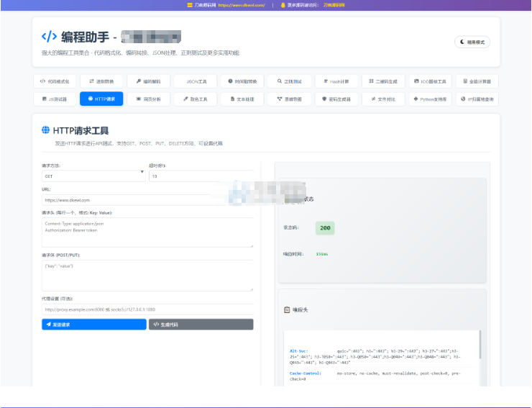Open the Python支持库 tab
Image resolution: width=532 pixels, height=408 pixels.
coord(430,99)
